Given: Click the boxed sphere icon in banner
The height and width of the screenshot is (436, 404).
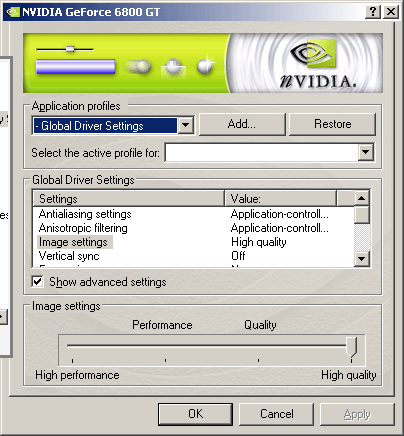Looking at the screenshot, I should click(173, 67).
